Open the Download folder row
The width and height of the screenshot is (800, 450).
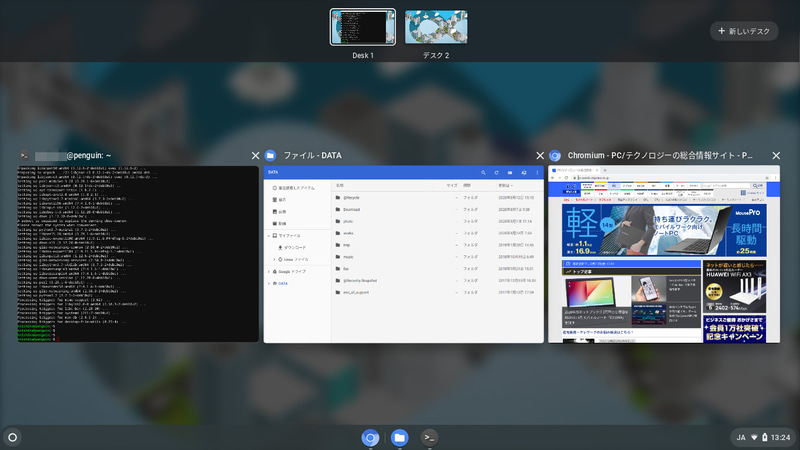(x=437, y=209)
